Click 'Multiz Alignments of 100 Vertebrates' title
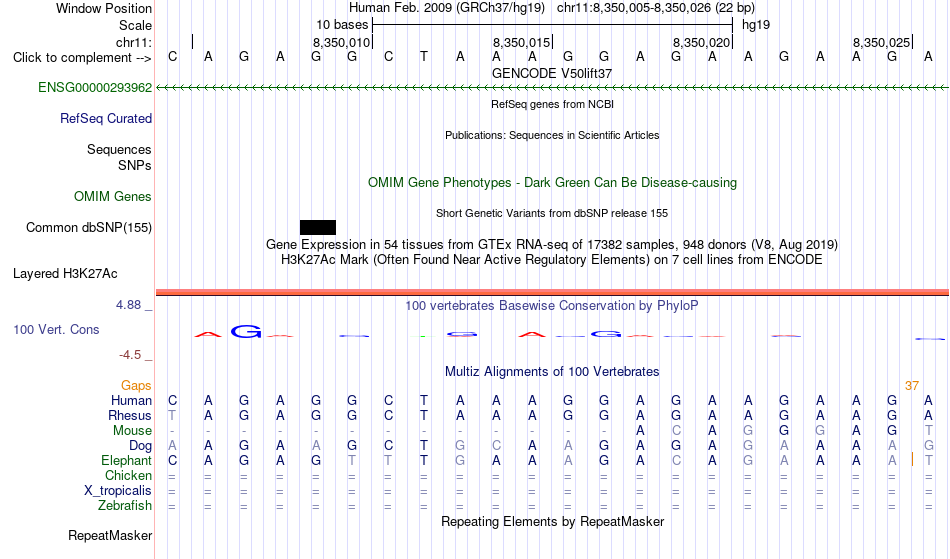 click(x=552, y=372)
